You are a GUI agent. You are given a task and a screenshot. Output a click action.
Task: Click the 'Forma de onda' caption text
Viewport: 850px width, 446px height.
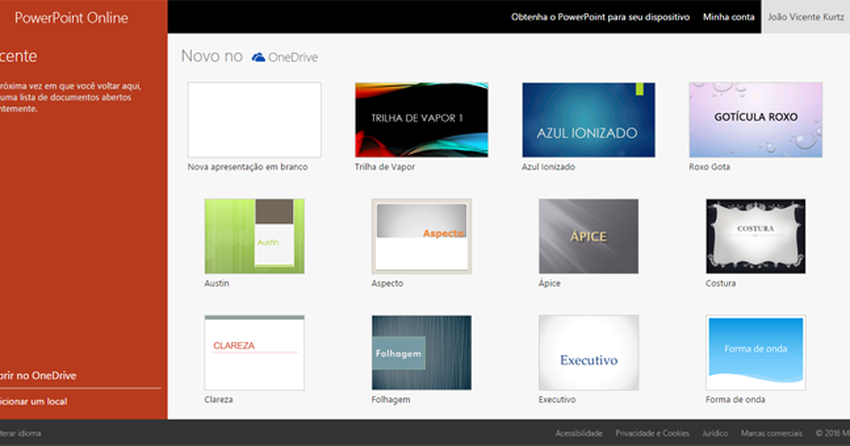735,399
